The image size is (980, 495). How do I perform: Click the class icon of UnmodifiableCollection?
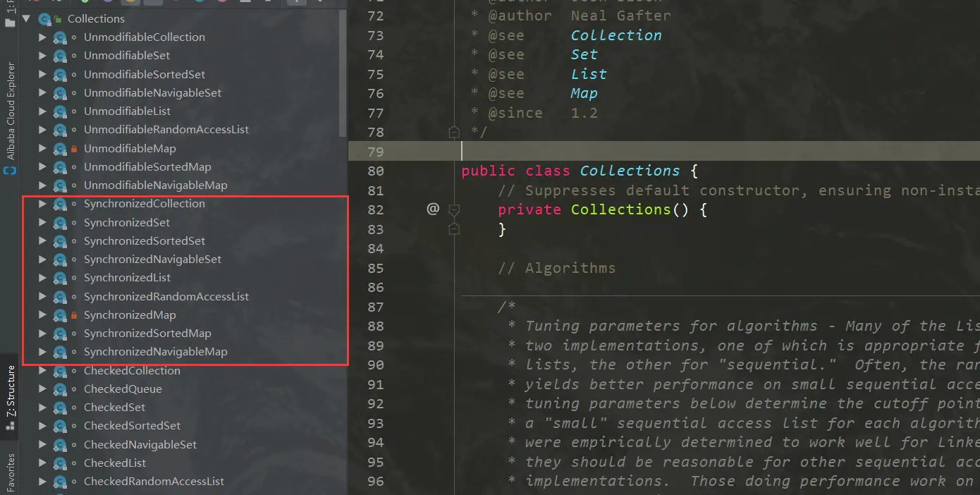[61, 37]
